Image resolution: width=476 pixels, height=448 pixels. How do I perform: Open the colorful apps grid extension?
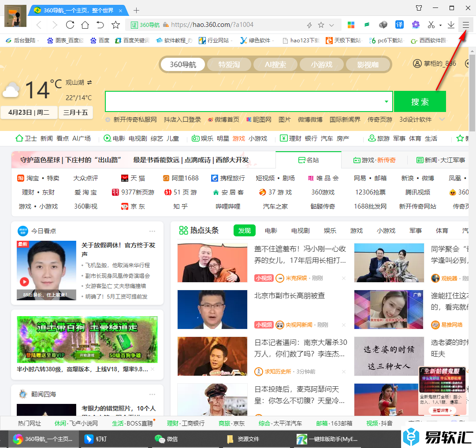[x=351, y=25]
